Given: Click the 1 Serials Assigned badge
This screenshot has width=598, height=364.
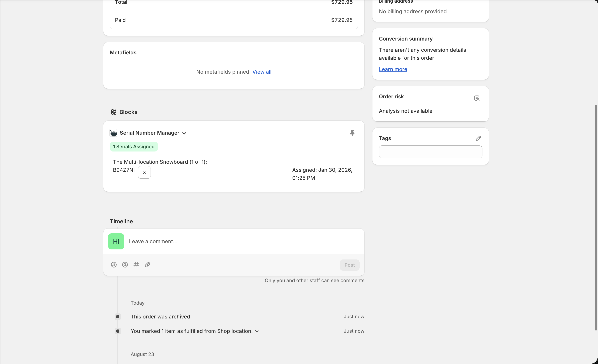Looking at the screenshot, I should click(133, 146).
